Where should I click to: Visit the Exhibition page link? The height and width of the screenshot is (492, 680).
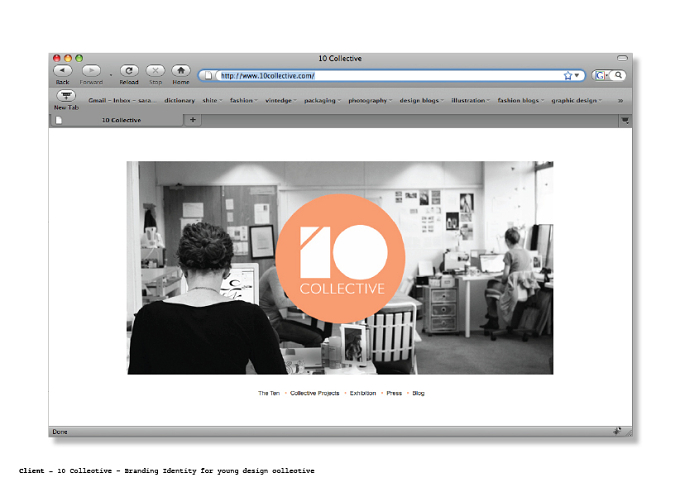point(363,393)
